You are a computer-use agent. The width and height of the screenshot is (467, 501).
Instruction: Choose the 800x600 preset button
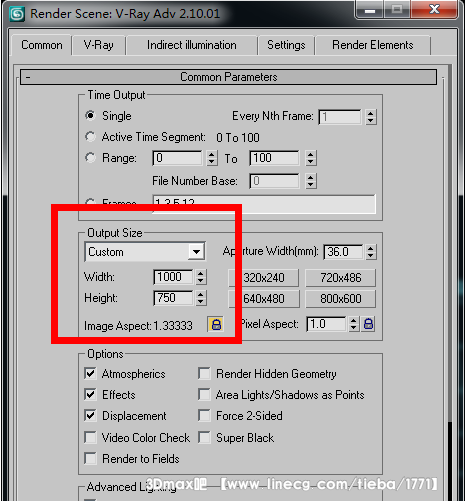(x=341, y=299)
